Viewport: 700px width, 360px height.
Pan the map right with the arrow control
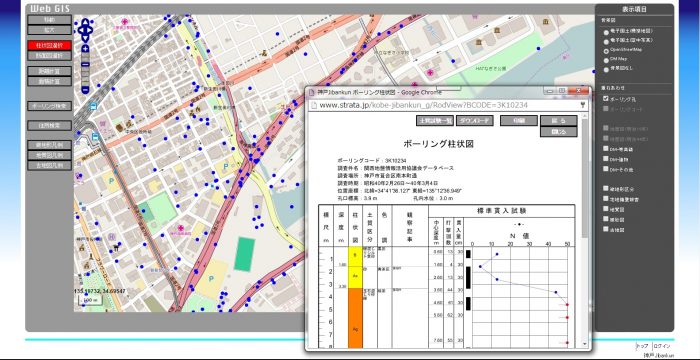89,30
